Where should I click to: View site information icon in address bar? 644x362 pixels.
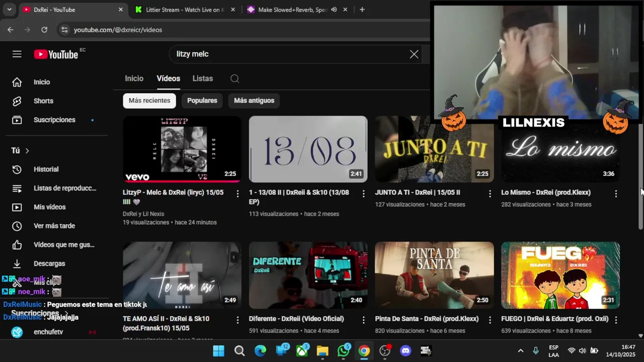pos(64,30)
